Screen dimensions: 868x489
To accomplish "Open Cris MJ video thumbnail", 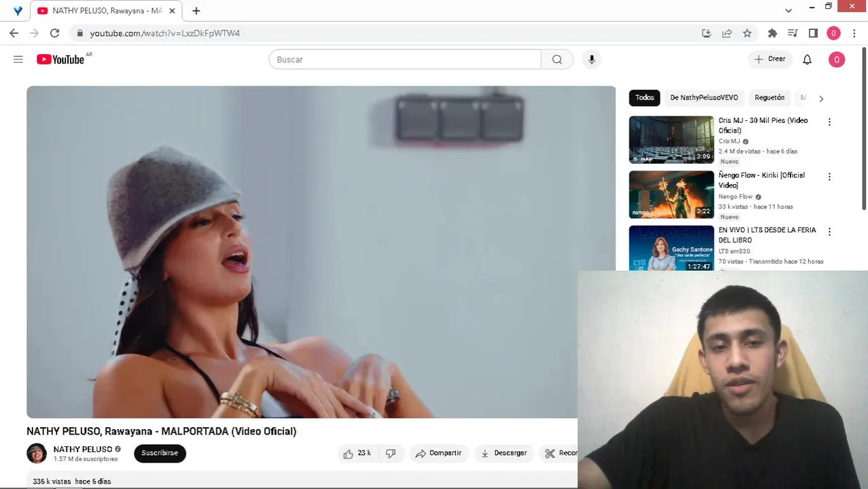I will click(671, 140).
